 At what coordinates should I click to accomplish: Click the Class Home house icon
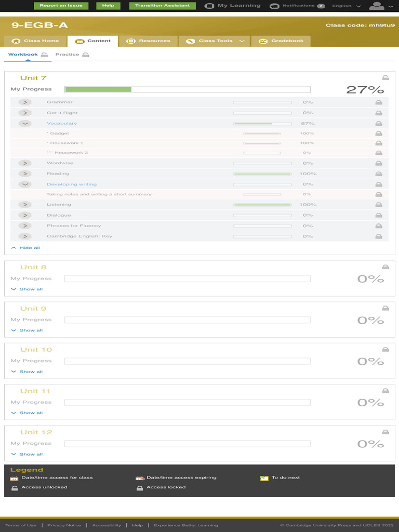[x=16, y=41]
